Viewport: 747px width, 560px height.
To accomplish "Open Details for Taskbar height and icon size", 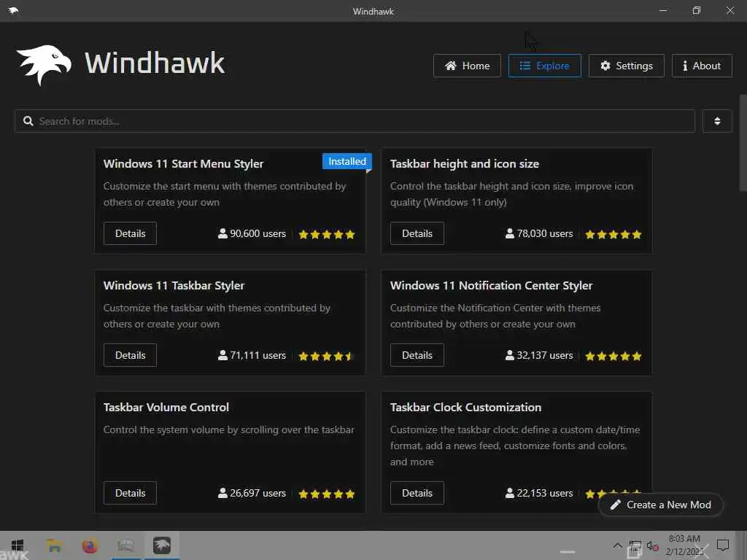I will [417, 233].
